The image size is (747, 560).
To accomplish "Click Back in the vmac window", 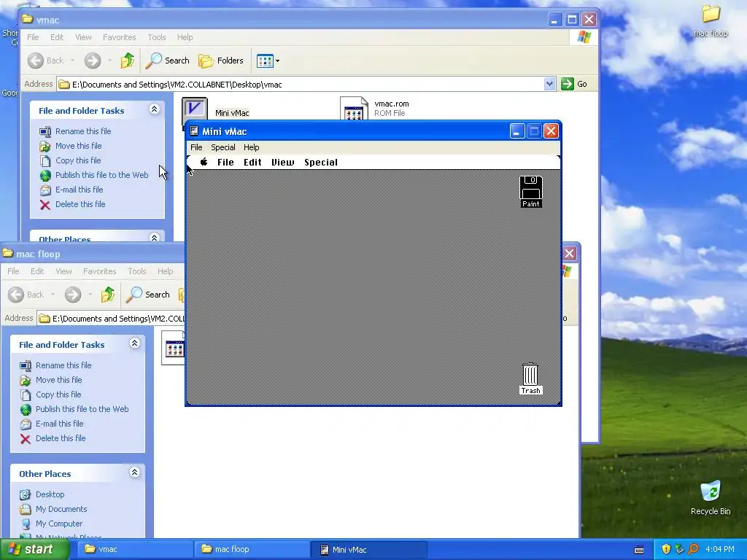I will point(46,61).
